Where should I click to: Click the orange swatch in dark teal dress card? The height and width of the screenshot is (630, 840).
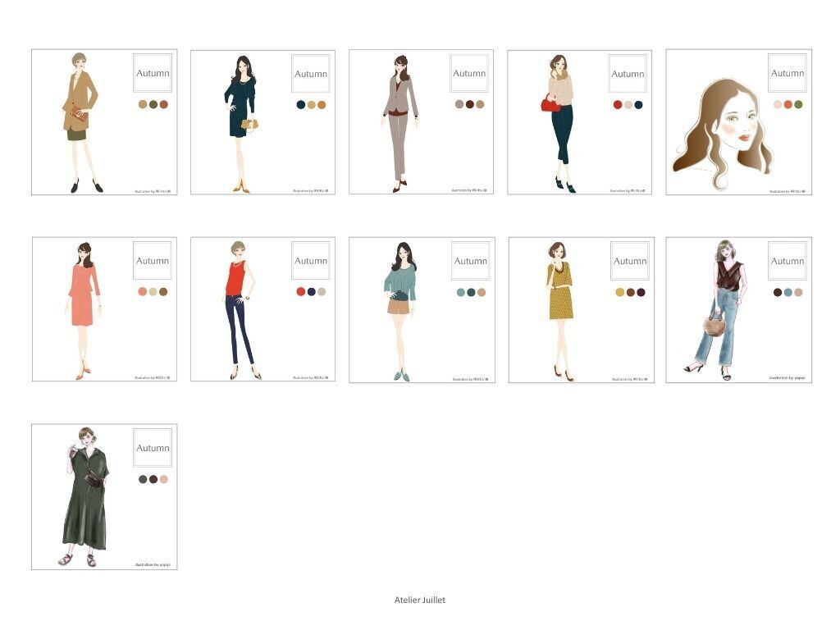coord(322,104)
